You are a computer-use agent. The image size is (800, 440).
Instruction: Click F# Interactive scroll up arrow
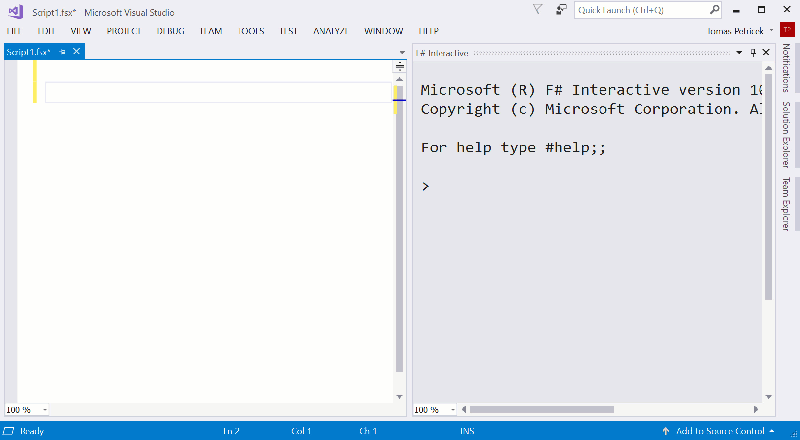[x=769, y=67]
